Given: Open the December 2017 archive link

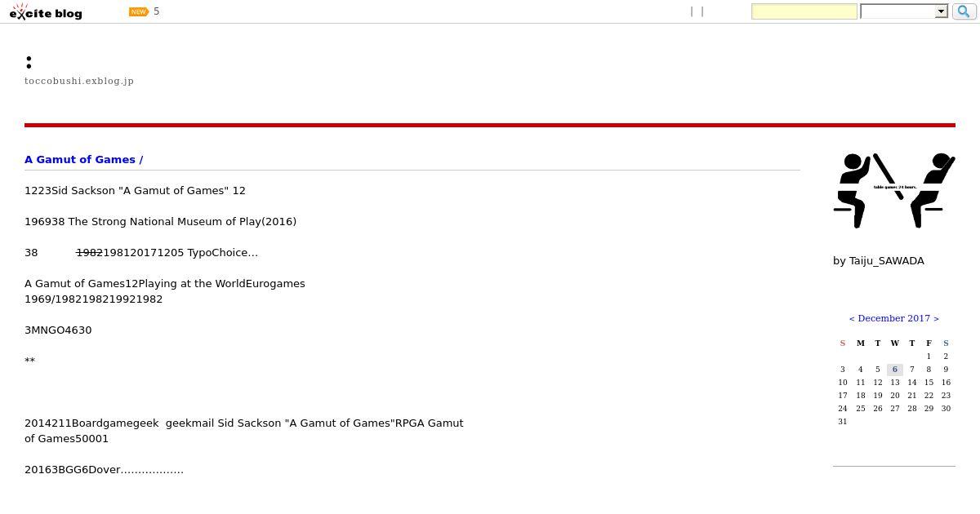Looking at the screenshot, I should click(893, 318).
